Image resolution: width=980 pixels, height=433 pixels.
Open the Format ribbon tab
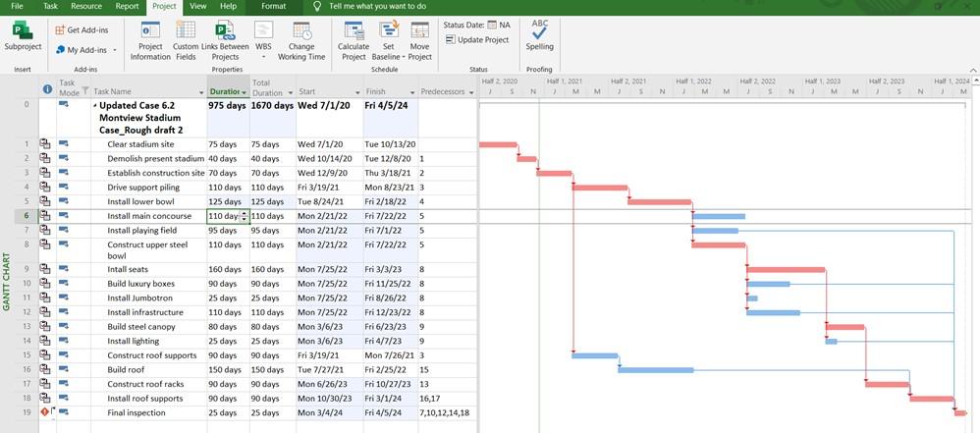coord(274,6)
